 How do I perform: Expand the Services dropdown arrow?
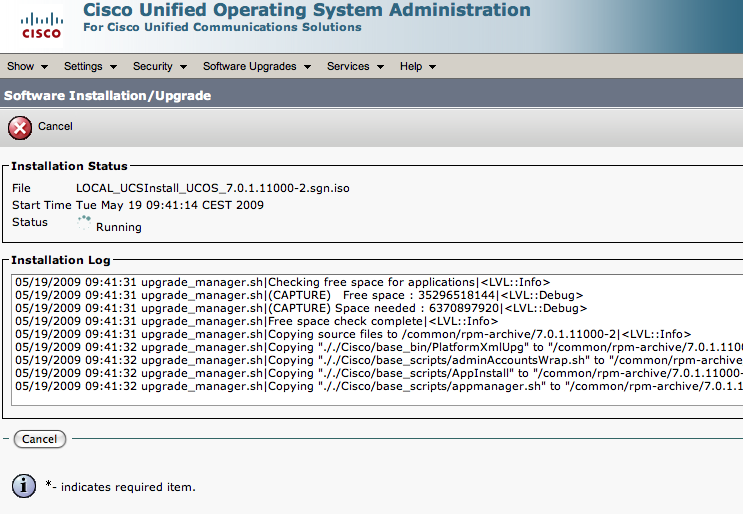(381, 67)
